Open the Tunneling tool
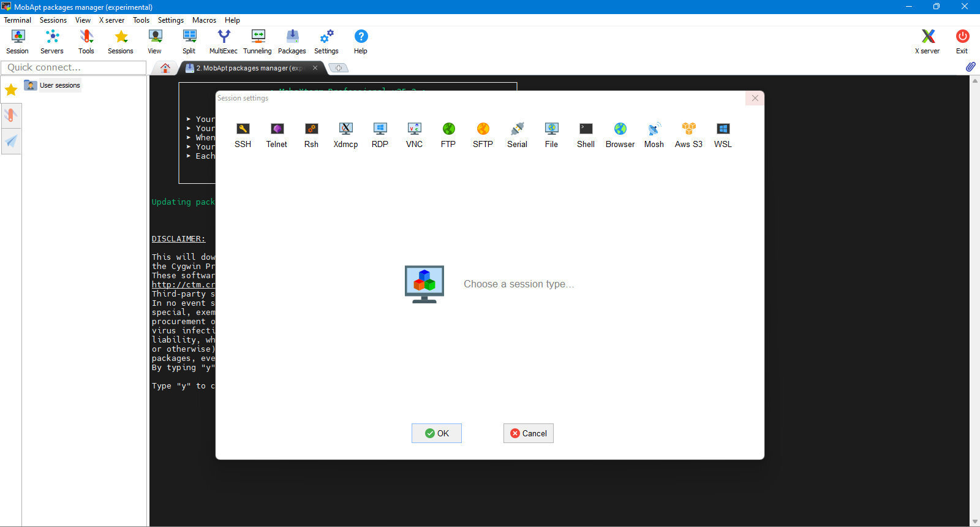The height and width of the screenshot is (527, 980). [x=258, y=42]
